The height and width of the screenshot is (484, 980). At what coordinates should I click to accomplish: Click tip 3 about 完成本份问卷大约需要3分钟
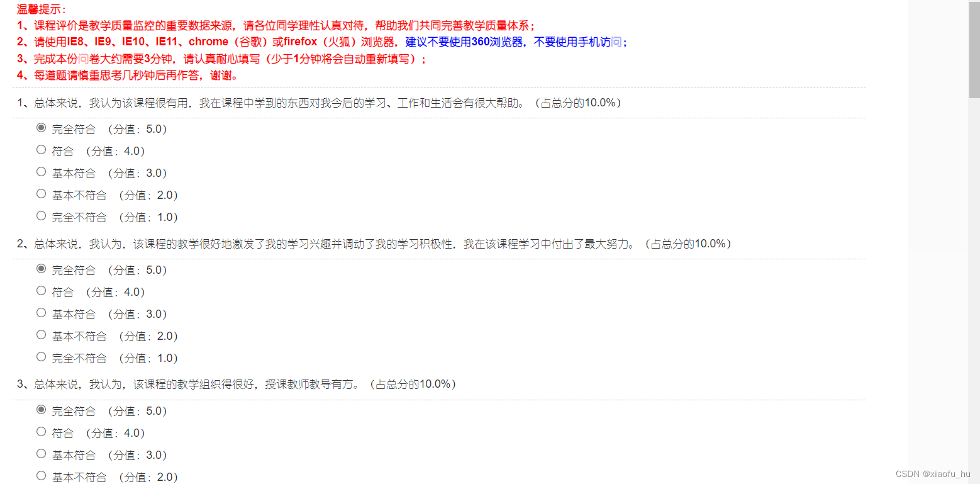point(222,59)
